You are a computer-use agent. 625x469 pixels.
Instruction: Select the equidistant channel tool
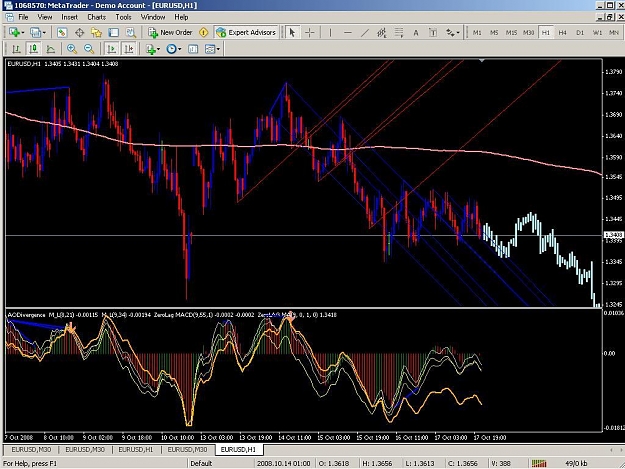(382, 33)
